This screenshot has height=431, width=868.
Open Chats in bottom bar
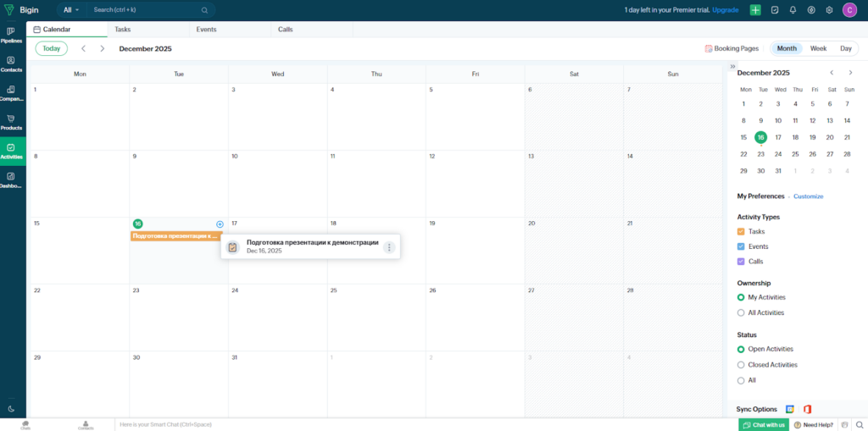tap(25, 425)
